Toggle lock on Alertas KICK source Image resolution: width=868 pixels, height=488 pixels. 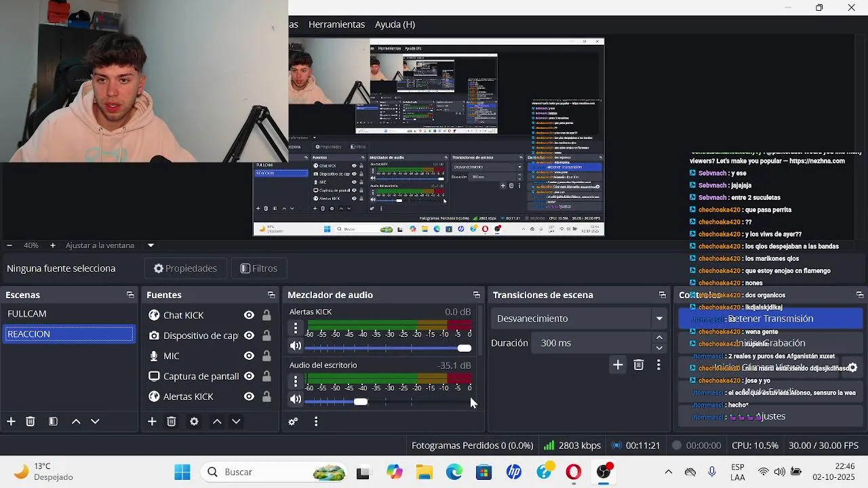tap(267, 396)
